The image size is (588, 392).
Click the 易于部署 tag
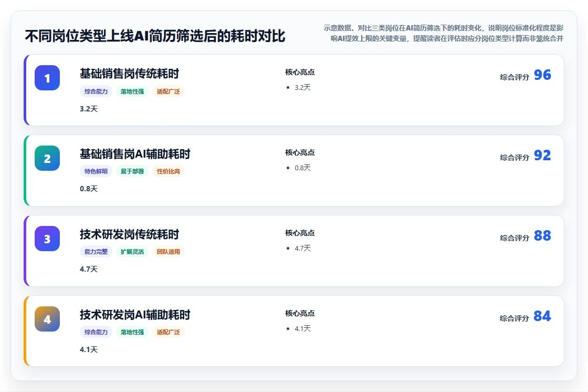(x=132, y=171)
